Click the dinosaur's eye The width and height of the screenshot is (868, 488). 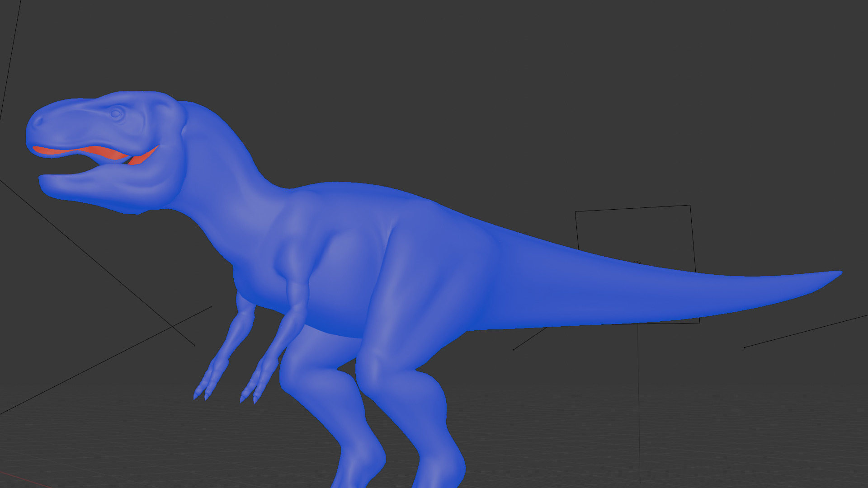tap(116, 113)
